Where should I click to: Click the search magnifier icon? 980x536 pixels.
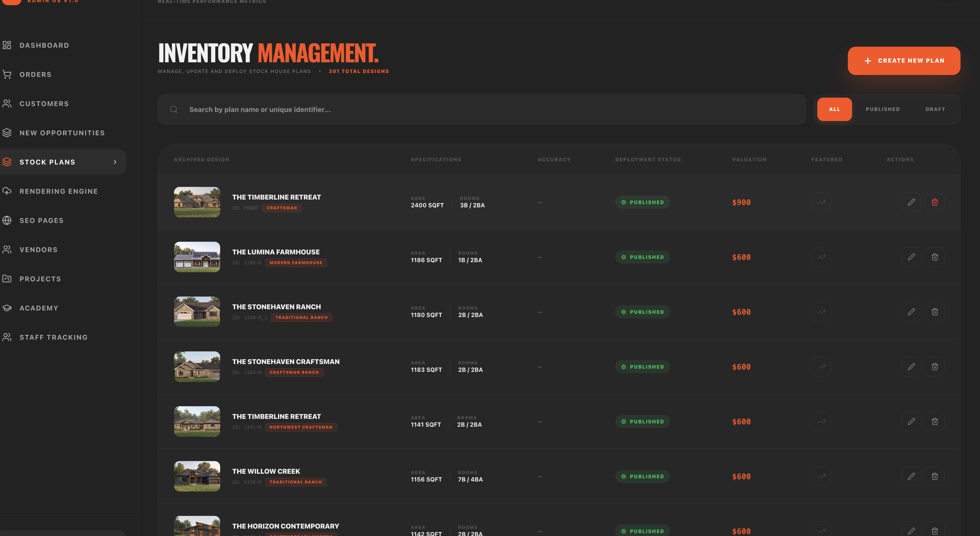click(174, 109)
